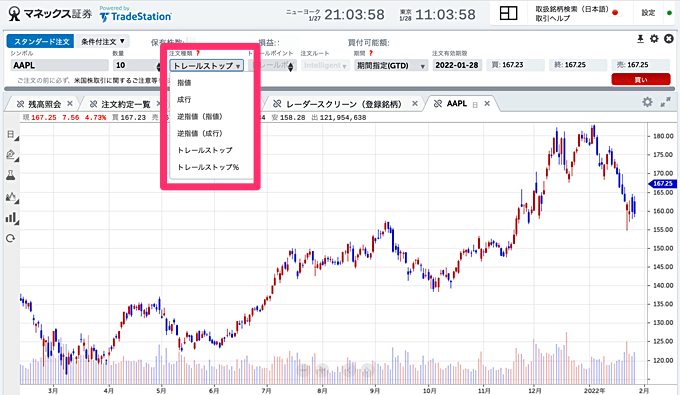Close the 残高照会 tab
This screenshot has width=680, height=395.
70,104
